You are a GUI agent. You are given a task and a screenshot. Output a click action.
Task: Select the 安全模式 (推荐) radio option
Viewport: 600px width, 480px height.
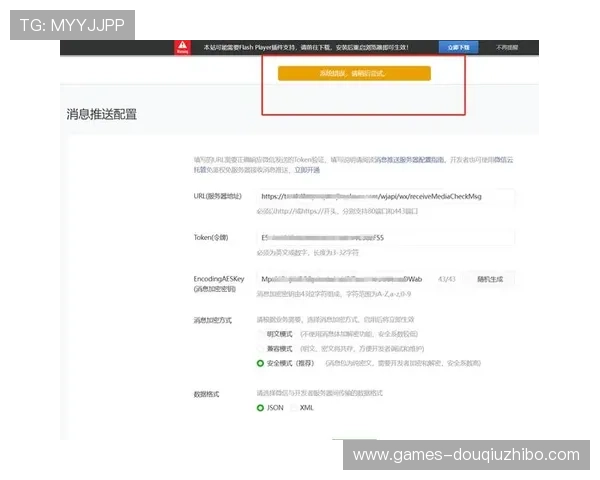click(x=261, y=363)
